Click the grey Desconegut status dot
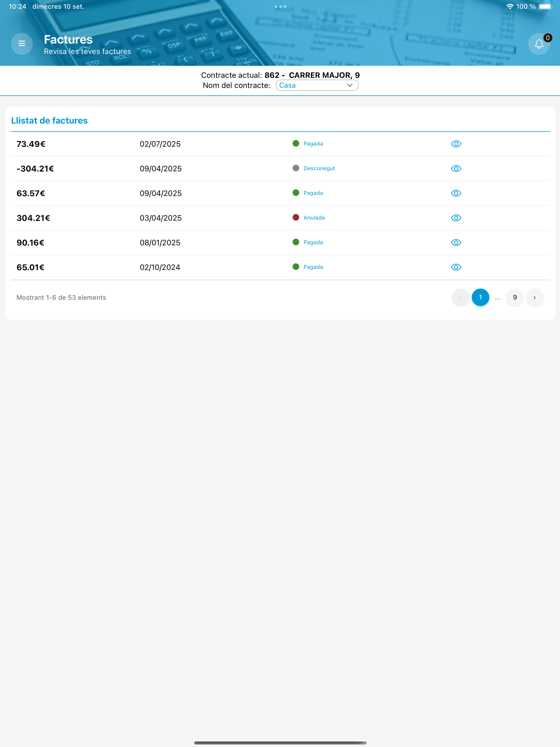Viewport: 560px width, 747px height. pyautogui.click(x=296, y=168)
